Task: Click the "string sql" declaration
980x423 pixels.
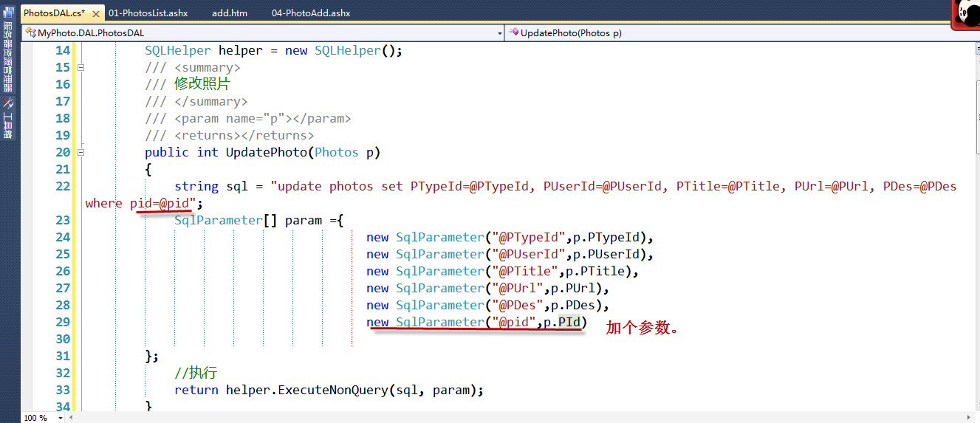Action: (211, 186)
